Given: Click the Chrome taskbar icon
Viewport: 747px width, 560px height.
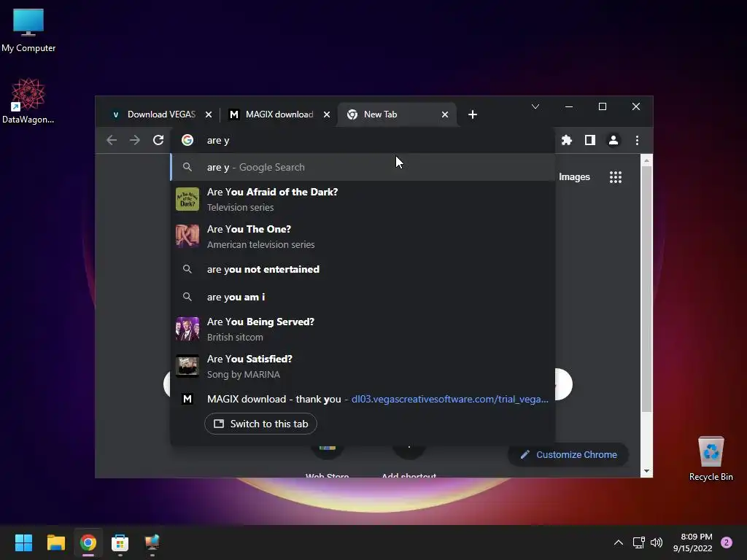Looking at the screenshot, I should click(x=88, y=542).
